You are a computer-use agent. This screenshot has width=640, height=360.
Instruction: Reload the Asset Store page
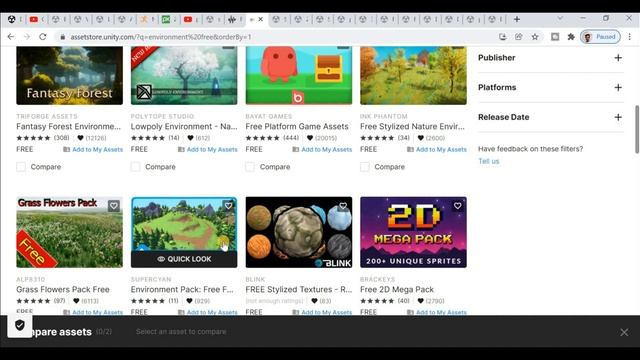pyautogui.click(x=43, y=37)
